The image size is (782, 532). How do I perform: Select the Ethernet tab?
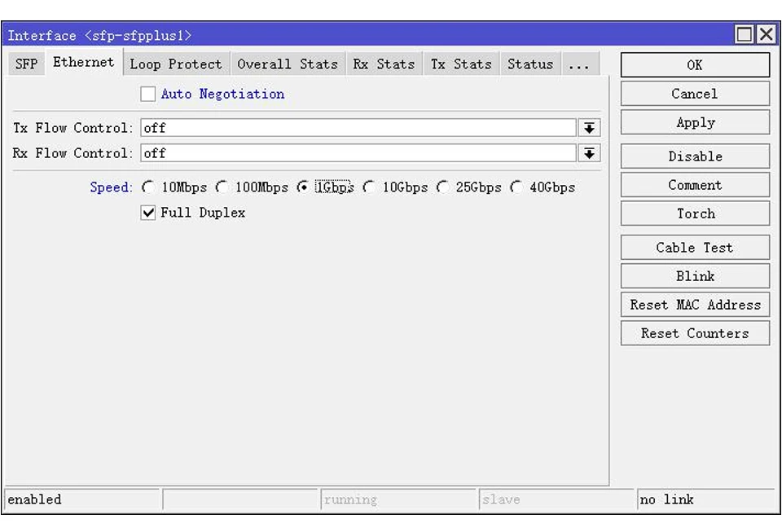pyautogui.click(x=84, y=62)
